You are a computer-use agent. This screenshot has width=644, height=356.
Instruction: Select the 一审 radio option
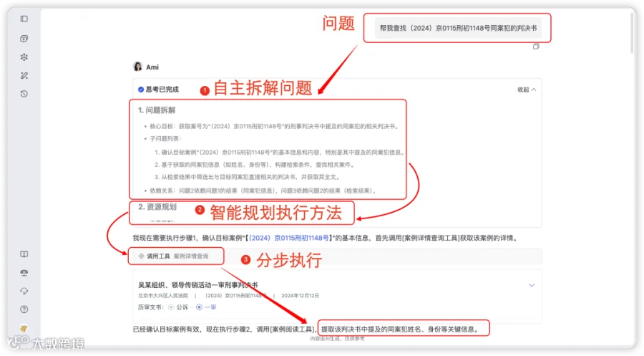pyautogui.click(x=199, y=307)
